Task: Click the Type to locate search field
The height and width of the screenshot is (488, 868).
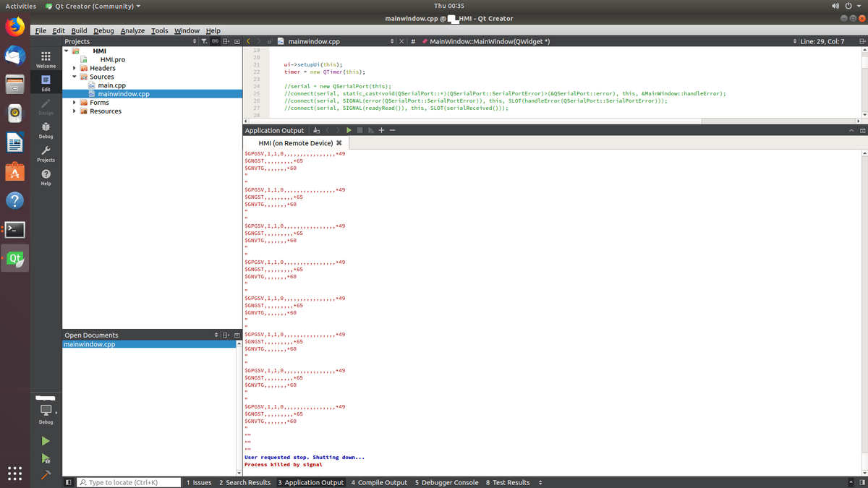Action: coord(130,482)
